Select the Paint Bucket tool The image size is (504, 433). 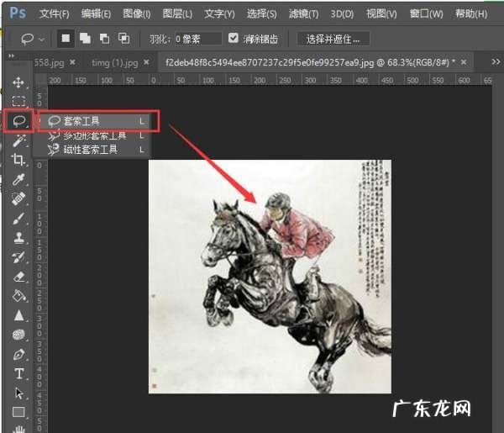click(x=18, y=295)
